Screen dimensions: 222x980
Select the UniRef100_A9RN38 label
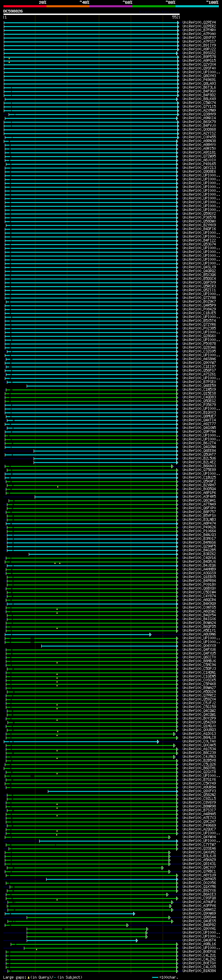pyautogui.click(x=199, y=141)
